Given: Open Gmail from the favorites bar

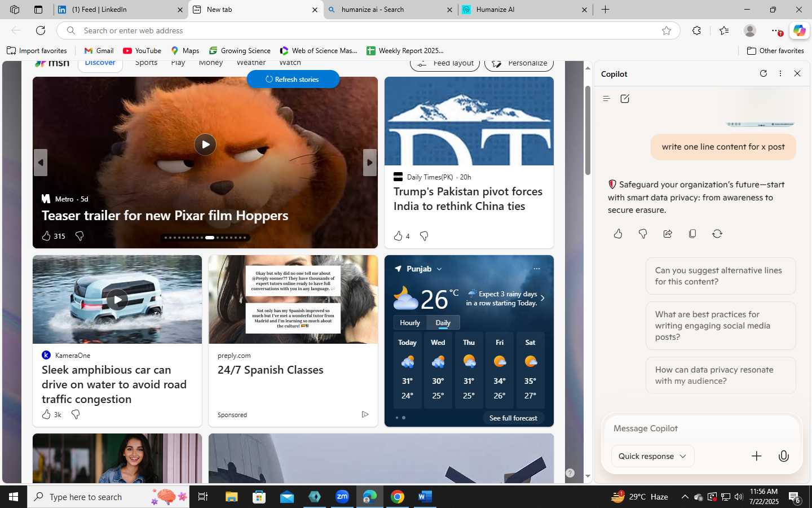Looking at the screenshot, I should coord(99,51).
